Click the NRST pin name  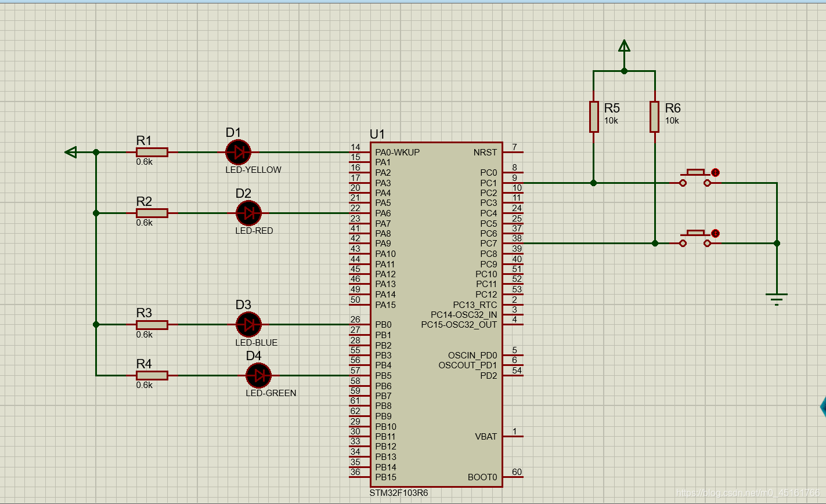click(x=485, y=153)
